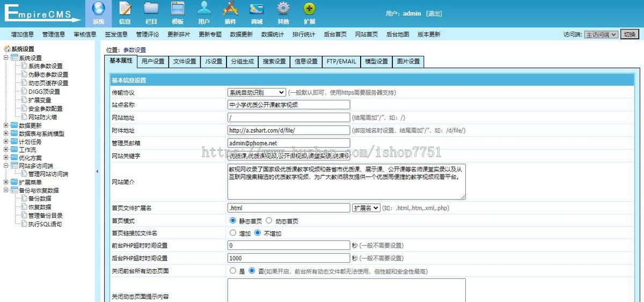Screen dimensions: 644x302
Task: Select 是 for 关闭前台所有动态页面
Action: coord(232,271)
